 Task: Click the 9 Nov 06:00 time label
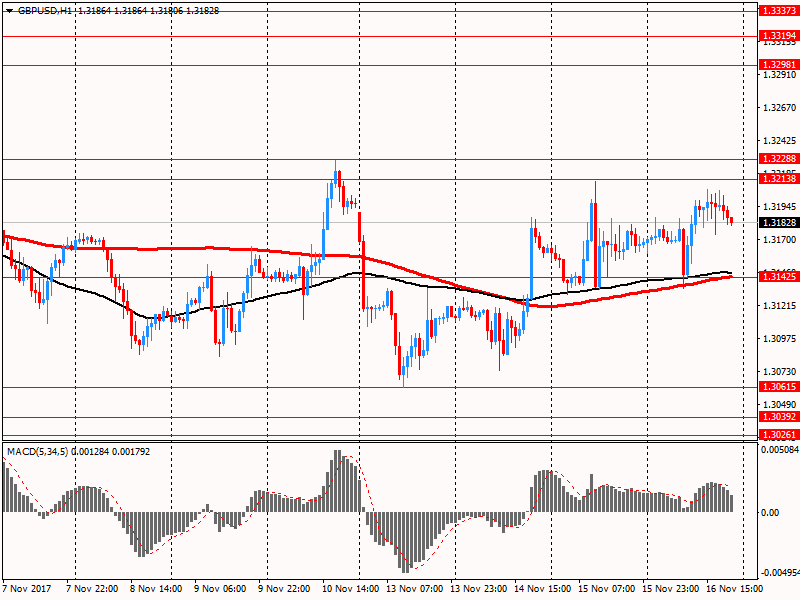pos(220,588)
